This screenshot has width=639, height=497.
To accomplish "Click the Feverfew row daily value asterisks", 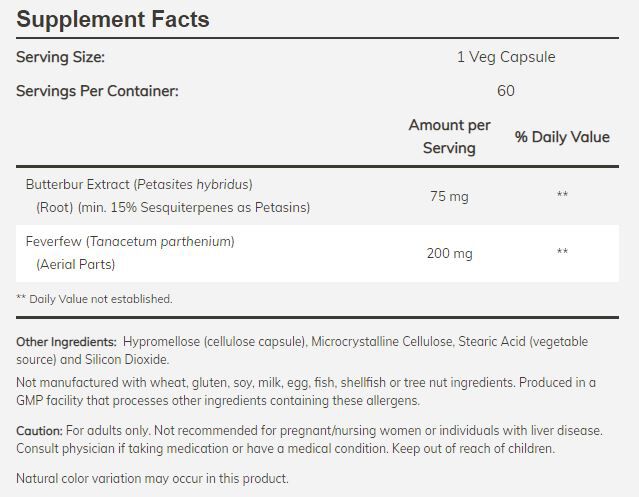I will tap(562, 253).
